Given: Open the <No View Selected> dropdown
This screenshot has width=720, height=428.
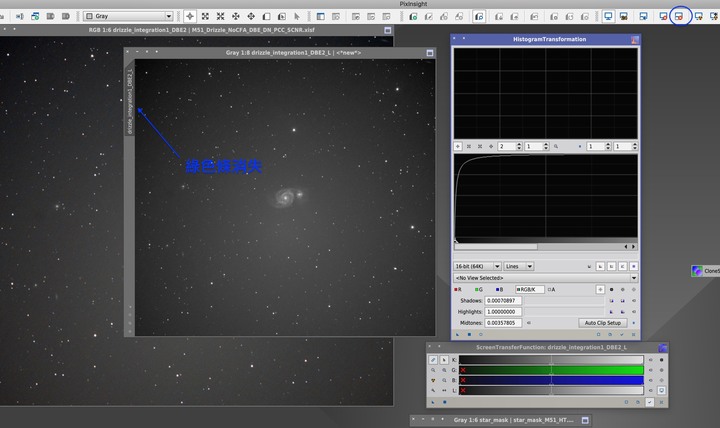Looking at the screenshot, I should coord(546,278).
